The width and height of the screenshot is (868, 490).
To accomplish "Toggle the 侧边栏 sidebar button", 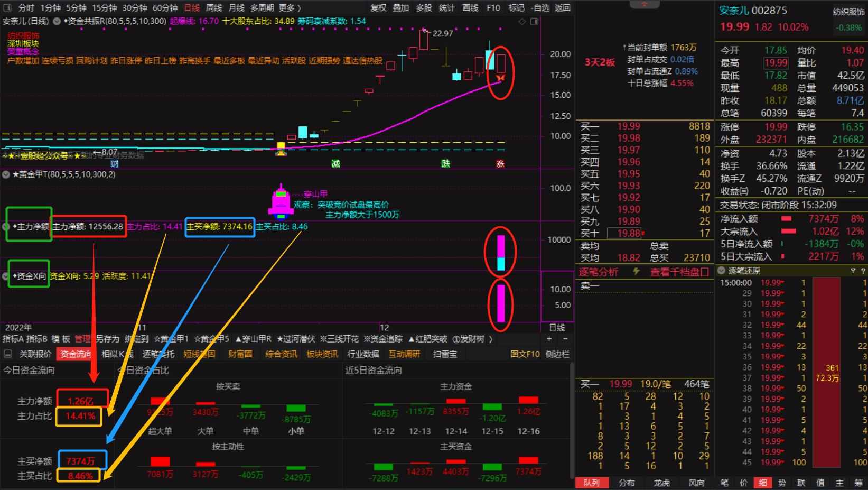I will point(557,354).
